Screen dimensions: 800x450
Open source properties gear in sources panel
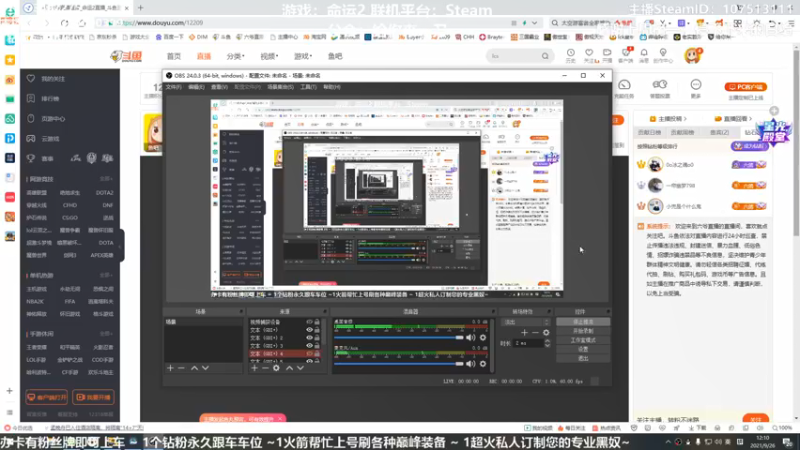(277, 368)
